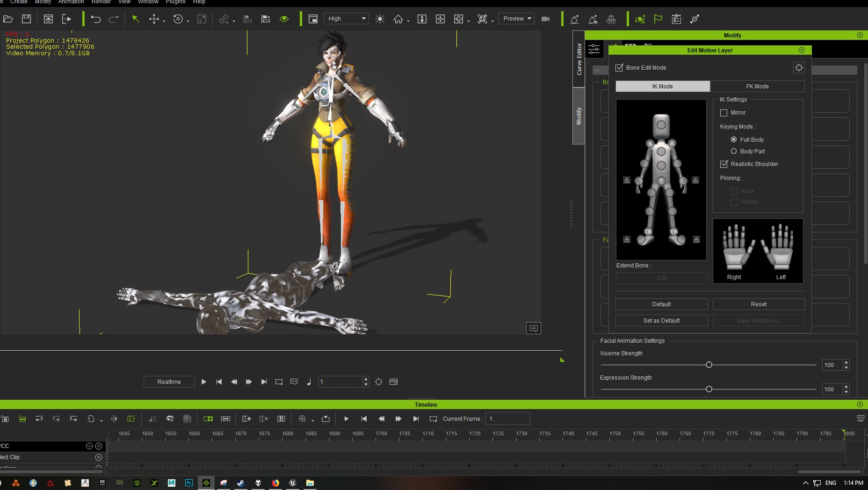
Task: Click viewport comment bubble icon
Action: coord(533,328)
